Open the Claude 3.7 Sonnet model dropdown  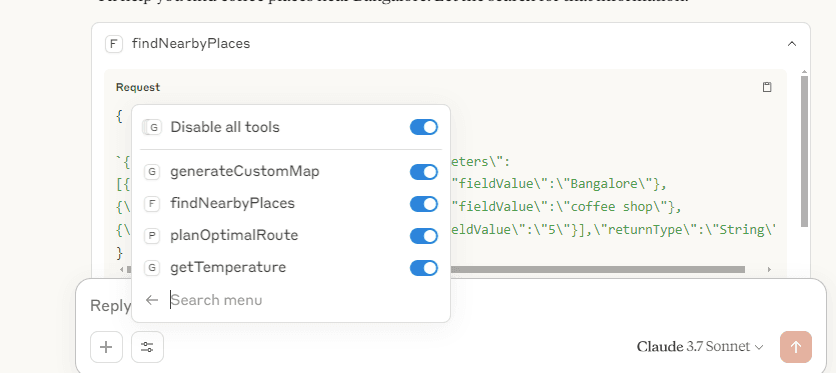700,347
